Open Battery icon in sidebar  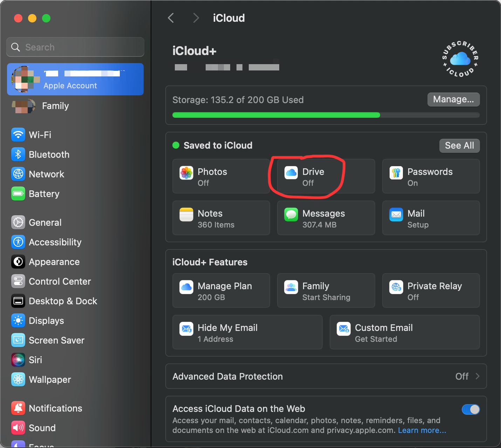[18, 194]
